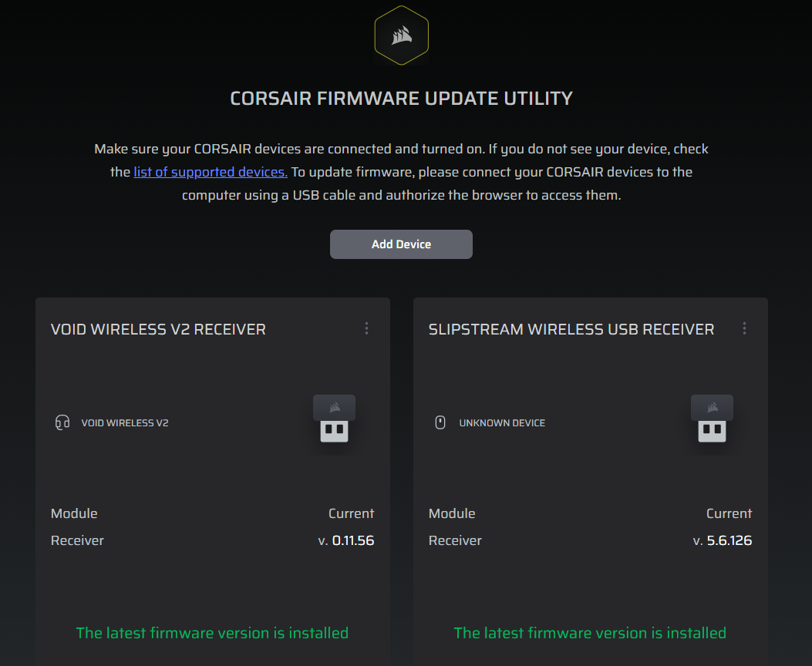
Task: Click the Module column header in Slipstream card
Action: [452, 513]
